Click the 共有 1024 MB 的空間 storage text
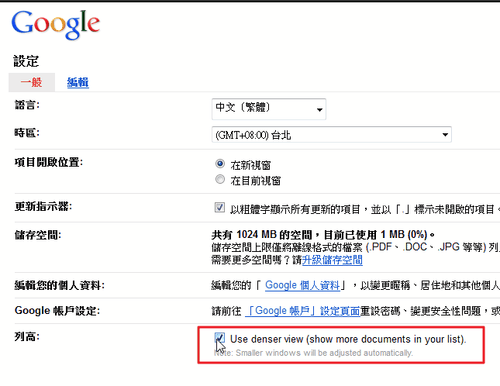 [x=323, y=235]
